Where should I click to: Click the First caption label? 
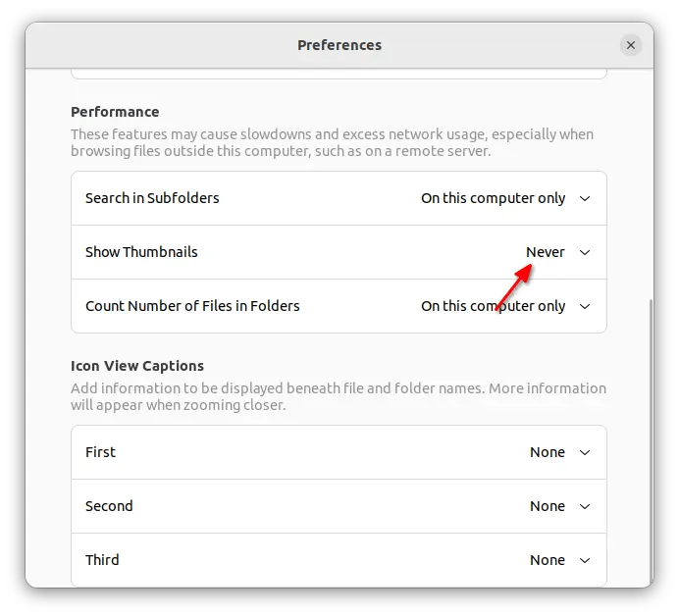coord(100,452)
